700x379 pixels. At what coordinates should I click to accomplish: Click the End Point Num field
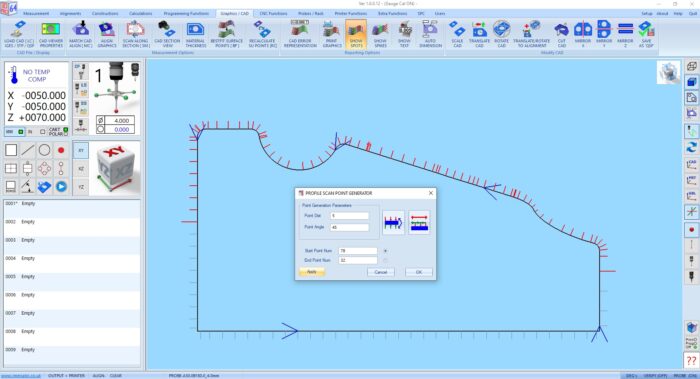(358, 260)
